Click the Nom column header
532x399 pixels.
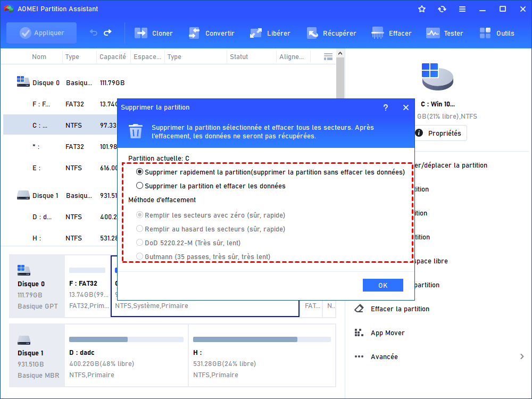click(39, 57)
